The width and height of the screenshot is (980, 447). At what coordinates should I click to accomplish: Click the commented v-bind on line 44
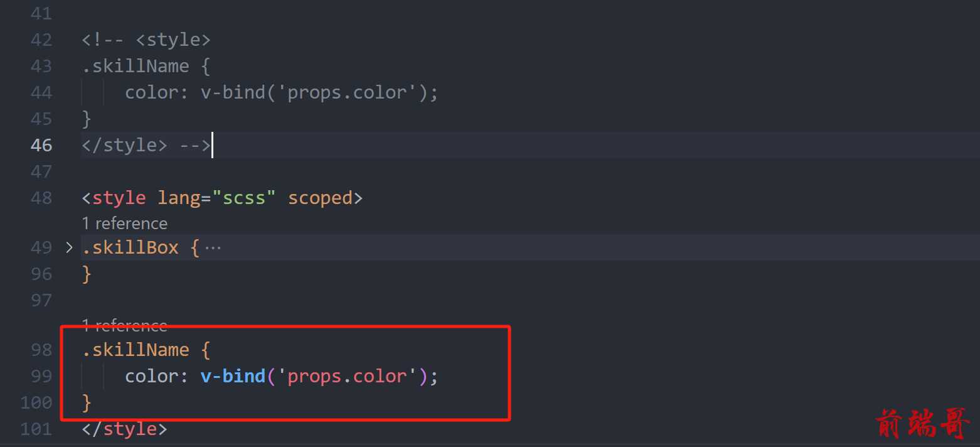point(233,92)
